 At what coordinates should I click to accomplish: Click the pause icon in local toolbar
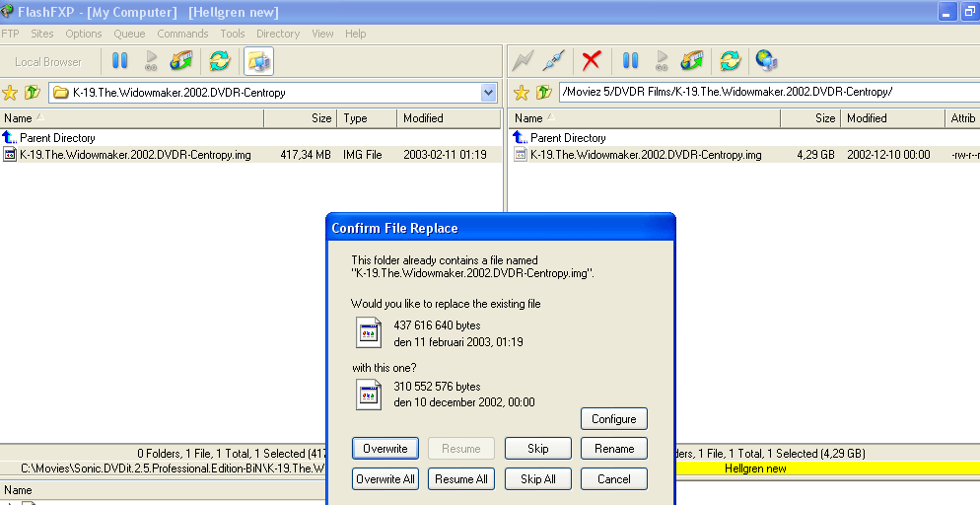tap(120, 61)
